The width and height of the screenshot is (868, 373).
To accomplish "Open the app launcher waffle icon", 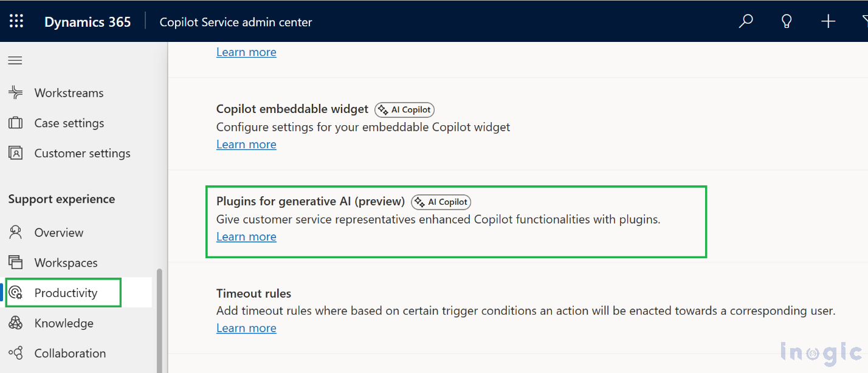I will click(x=16, y=21).
